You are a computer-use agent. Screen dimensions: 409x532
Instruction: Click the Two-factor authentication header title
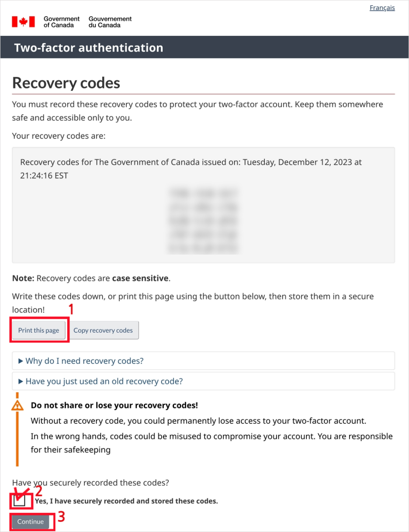89,48
